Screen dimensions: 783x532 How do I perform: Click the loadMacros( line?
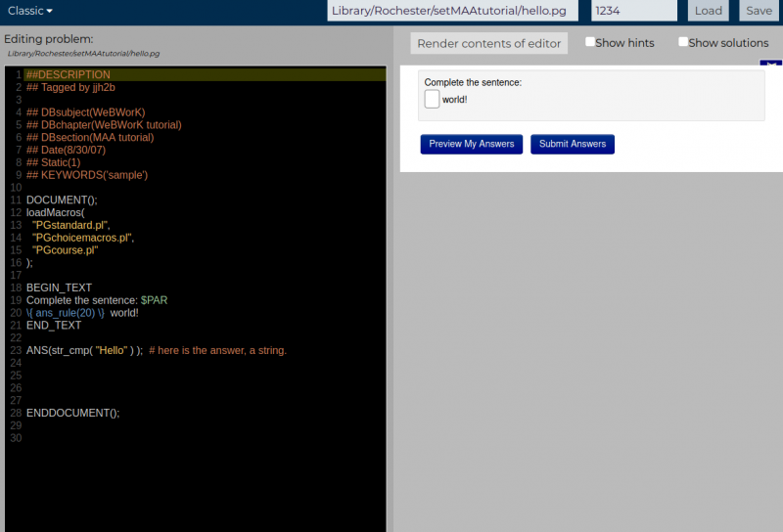[x=56, y=212]
